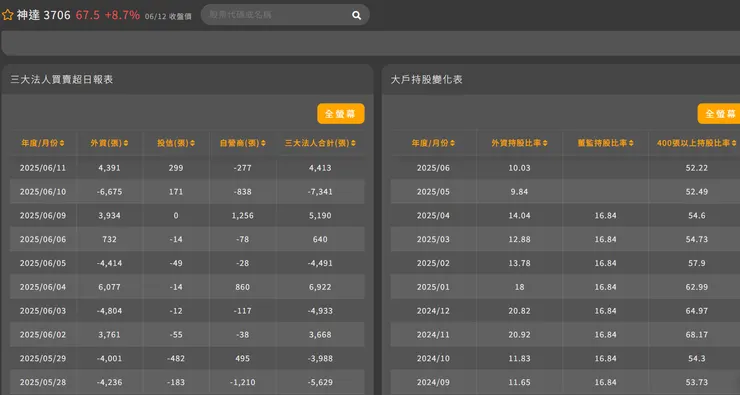Select the 2025/06/03 date cell

(43, 311)
